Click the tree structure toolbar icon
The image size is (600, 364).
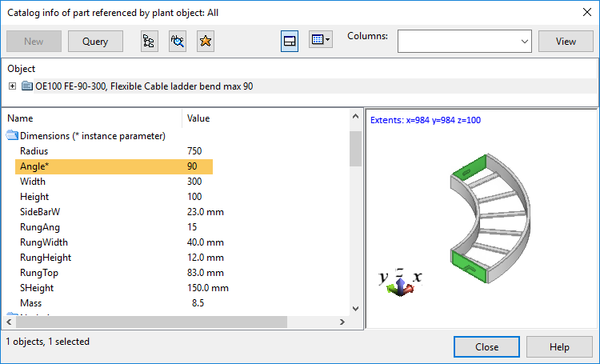[149, 42]
